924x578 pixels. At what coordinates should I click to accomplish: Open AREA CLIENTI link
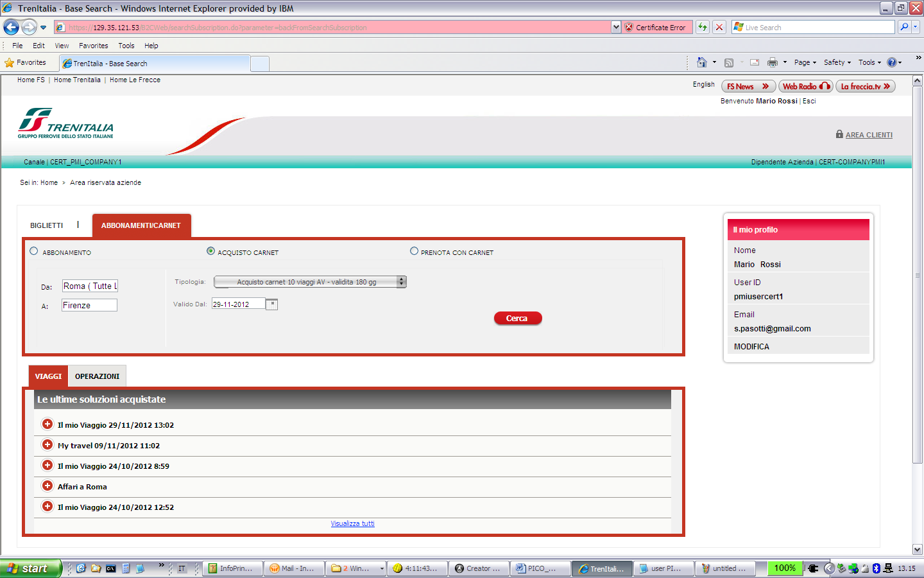click(x=869, y=135)
